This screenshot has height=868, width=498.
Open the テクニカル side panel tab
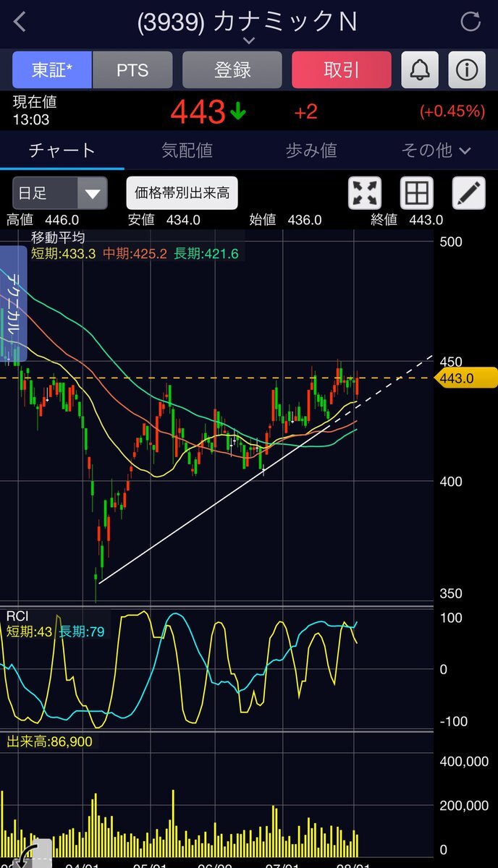click(13, 303)
